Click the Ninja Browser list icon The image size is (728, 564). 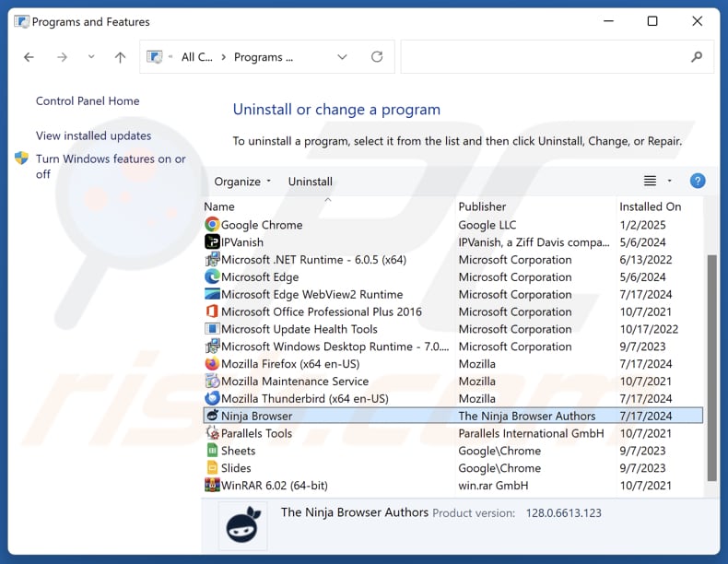pyautogui.click(x=212, y=416)
